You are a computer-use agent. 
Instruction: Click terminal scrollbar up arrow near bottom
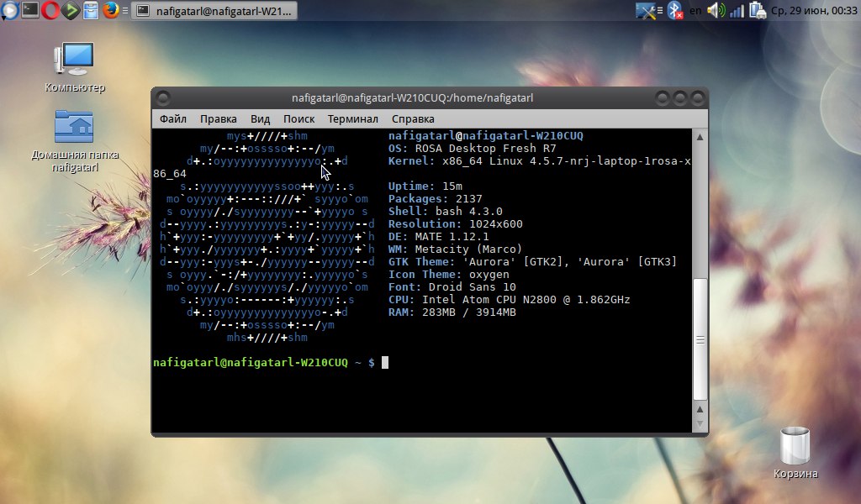(x=700, y=409)
